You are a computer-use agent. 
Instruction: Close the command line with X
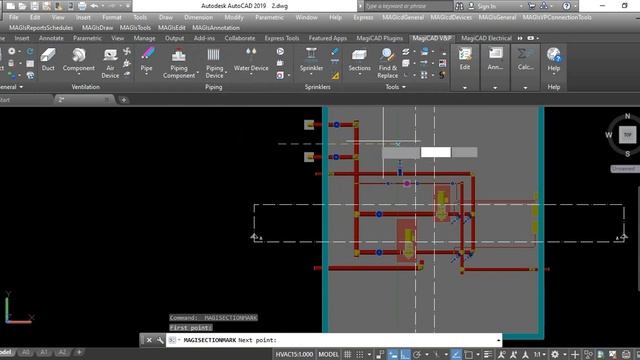pos(149,340)
